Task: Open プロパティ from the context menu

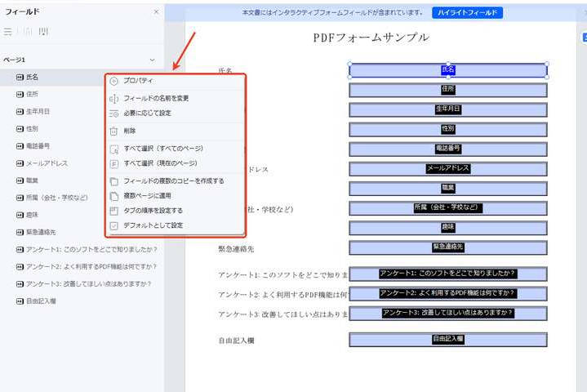Action: tap(176, 81)
